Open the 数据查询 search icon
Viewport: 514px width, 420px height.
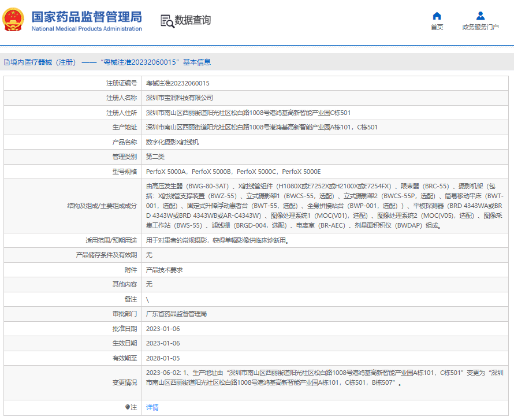(167, 21)
